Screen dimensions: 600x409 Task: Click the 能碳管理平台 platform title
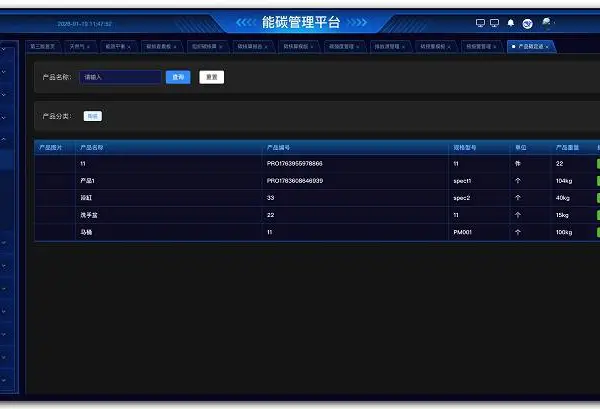301,22
